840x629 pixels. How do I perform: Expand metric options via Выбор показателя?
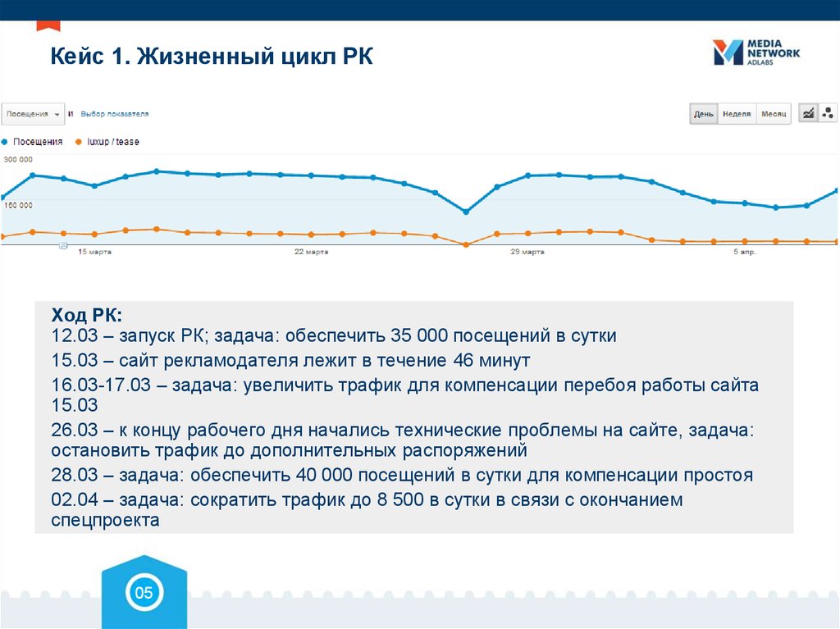[115, 113]
